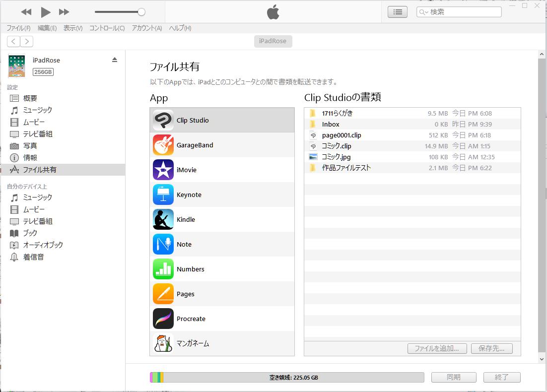Select 情報 in the sidebar
The width and height of the screenshot is (547, 392).
click(63, 158)
